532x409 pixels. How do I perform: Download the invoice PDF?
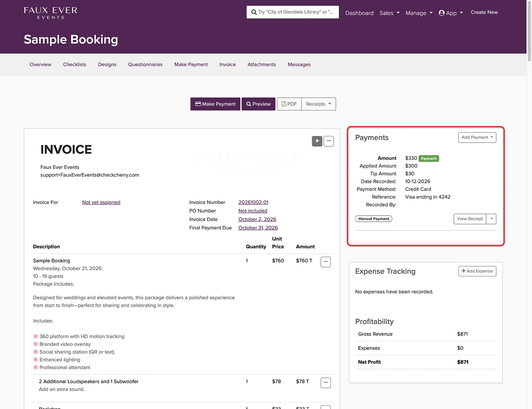click(289, 104)
